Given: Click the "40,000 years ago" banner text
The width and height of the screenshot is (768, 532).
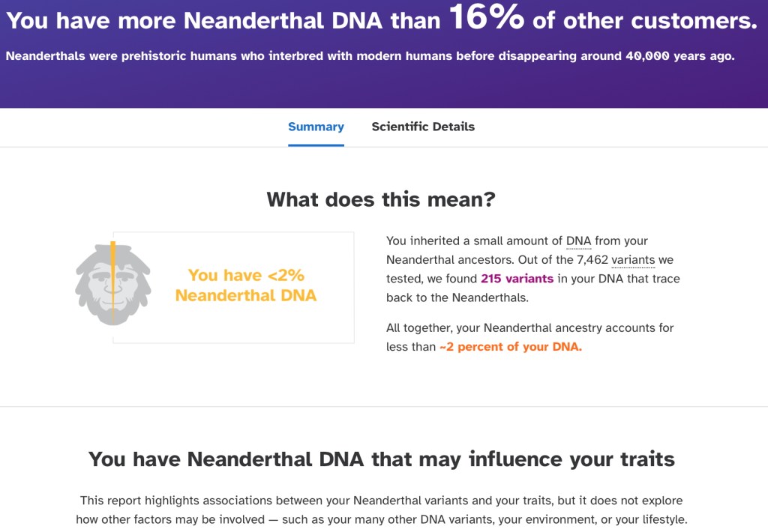Looking at the screenshot, I should pyautogui.click(x=679, y=56).
